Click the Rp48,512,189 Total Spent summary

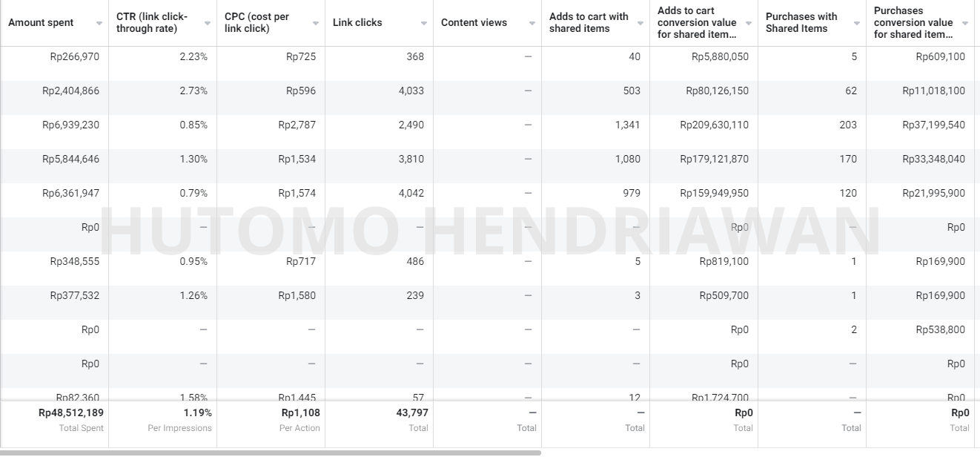(71, 413)
